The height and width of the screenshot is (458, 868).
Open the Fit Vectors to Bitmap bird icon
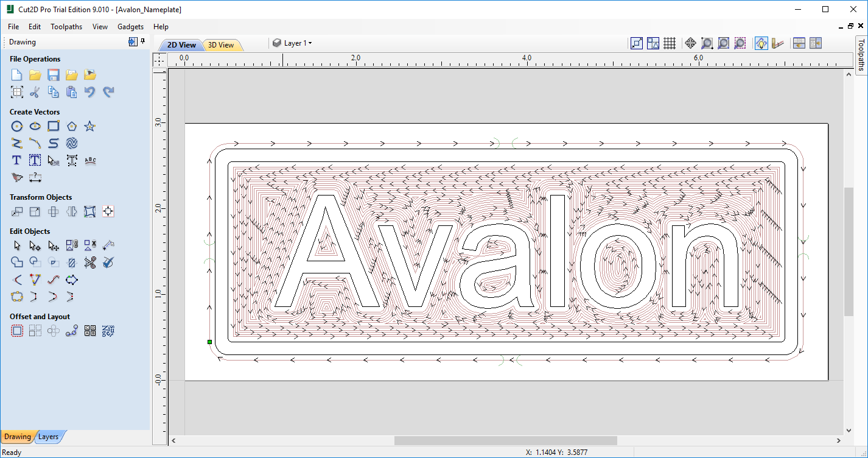click(16, 177)
